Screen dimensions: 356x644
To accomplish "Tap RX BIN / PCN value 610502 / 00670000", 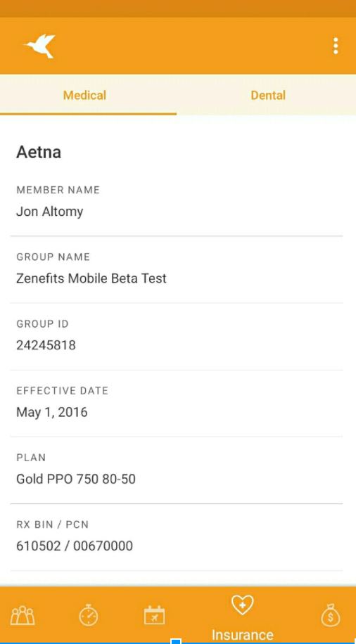I will click(75, 546).
